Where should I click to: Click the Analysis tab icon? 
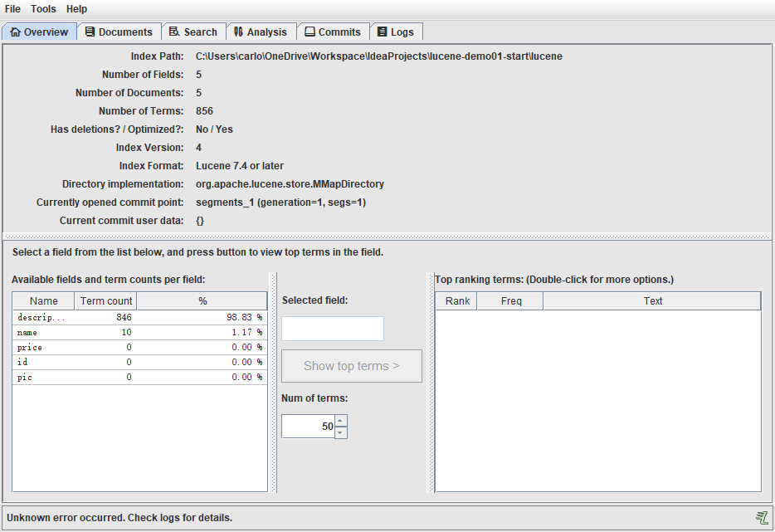[238, 32]
